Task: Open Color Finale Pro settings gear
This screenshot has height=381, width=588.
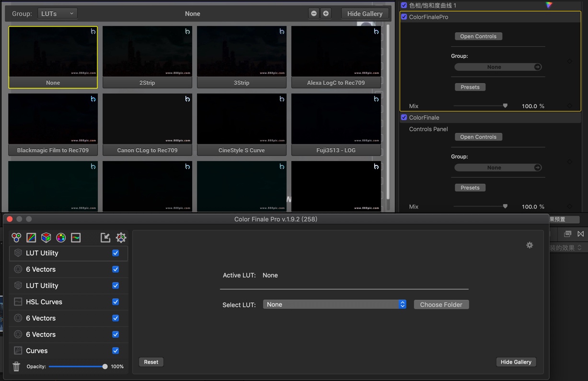Action: coord(121,237)
